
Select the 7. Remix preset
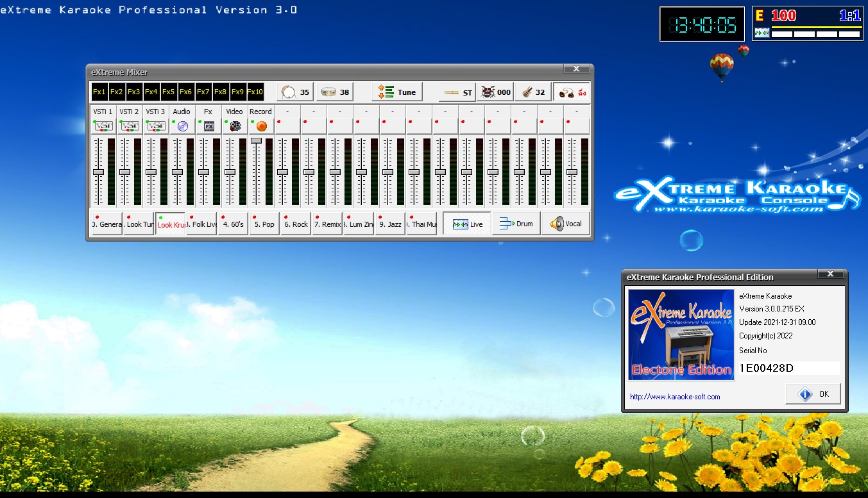point(328,224)
